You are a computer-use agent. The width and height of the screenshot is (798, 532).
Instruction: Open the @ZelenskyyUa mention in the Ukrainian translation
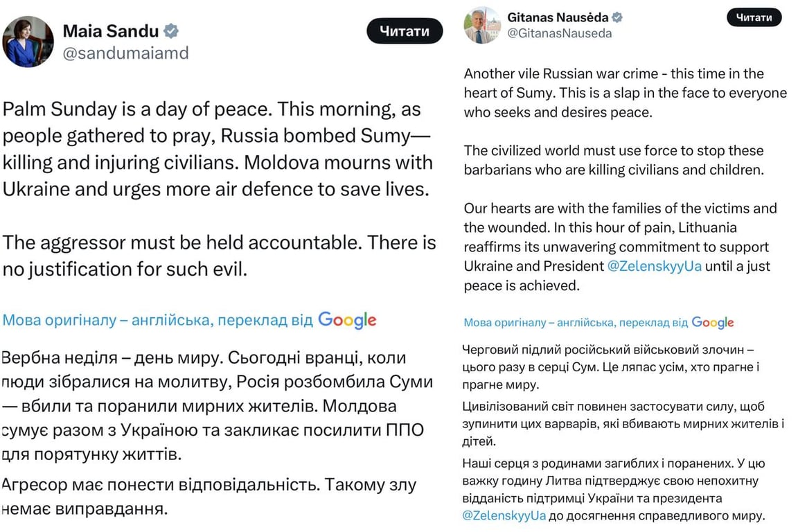(505, 515)
